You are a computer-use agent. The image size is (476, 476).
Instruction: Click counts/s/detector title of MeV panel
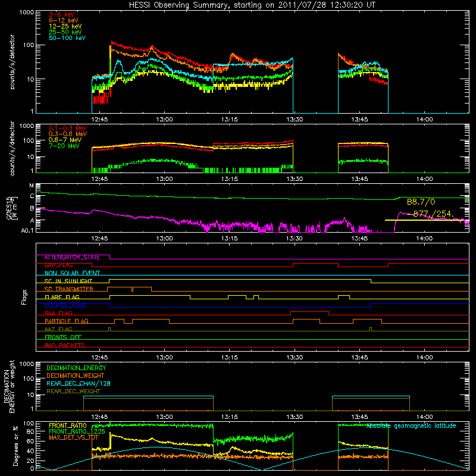click(12, 149)
